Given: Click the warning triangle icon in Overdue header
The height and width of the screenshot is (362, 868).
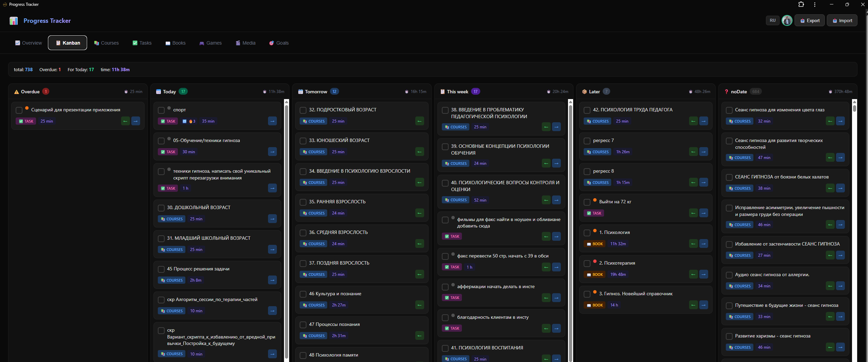Looking at the screenshot, I should [17, 91].
